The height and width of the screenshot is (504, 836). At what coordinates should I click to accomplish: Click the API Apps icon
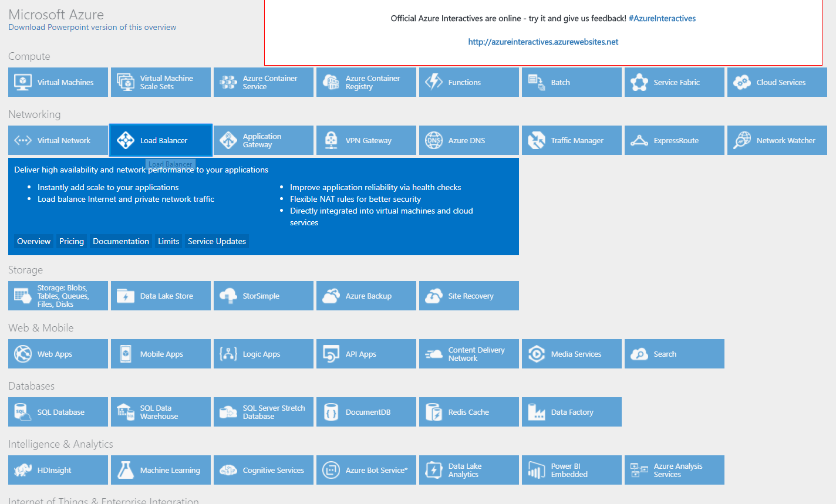(331, 354)
